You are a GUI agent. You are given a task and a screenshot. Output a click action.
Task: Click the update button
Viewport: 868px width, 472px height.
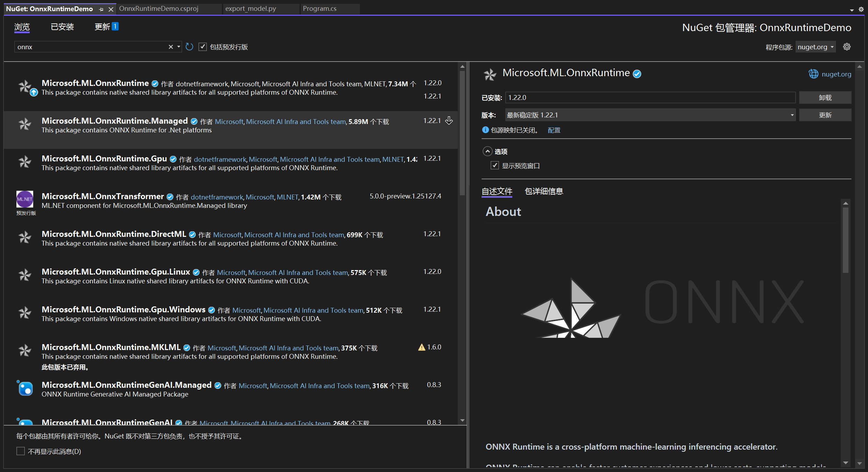coord(825,115)
